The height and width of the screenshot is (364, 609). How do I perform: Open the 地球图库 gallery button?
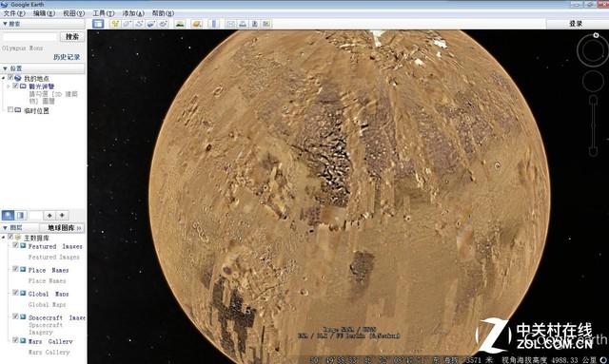pos(62,228)
